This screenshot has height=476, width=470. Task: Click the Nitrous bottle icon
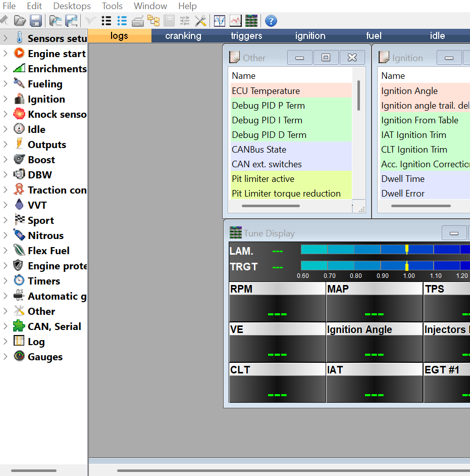[19, 235]
